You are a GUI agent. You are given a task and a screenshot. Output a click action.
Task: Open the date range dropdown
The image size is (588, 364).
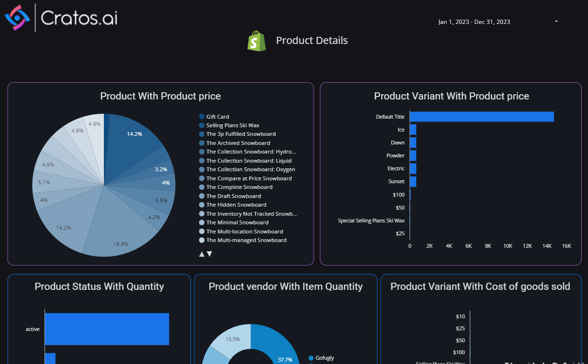[x=498, y=22]
